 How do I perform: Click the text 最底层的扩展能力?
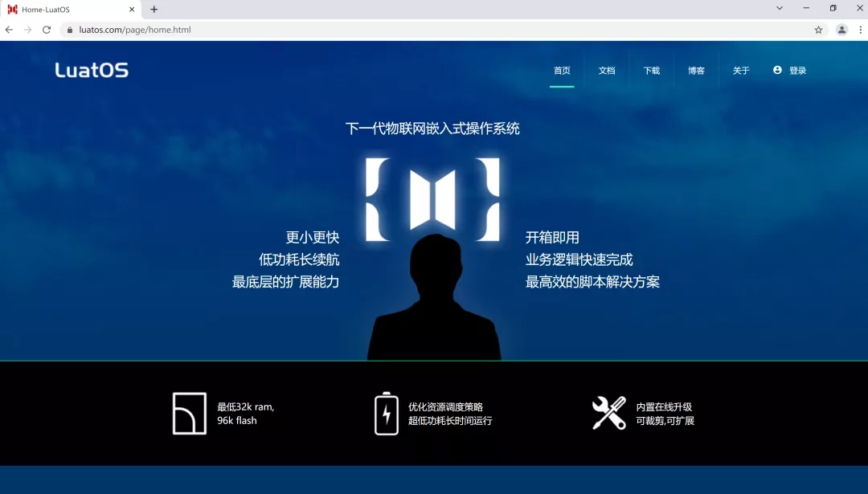285,282
